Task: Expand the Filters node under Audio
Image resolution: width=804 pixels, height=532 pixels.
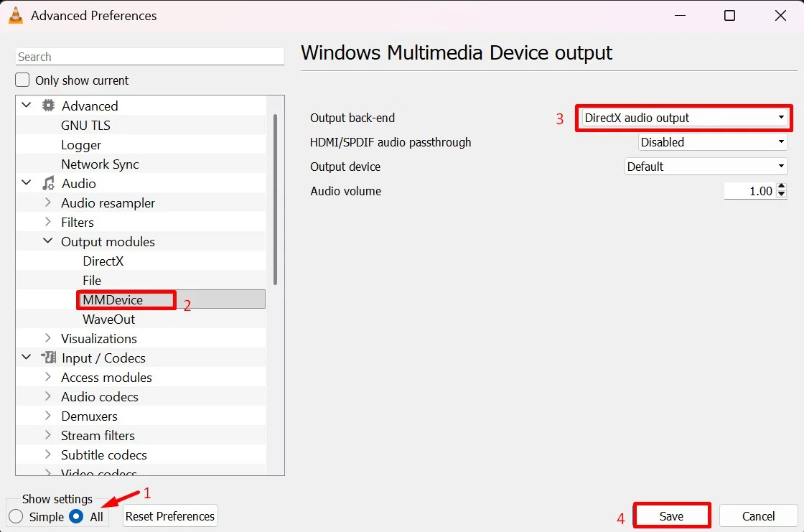Action: point(47,222)
